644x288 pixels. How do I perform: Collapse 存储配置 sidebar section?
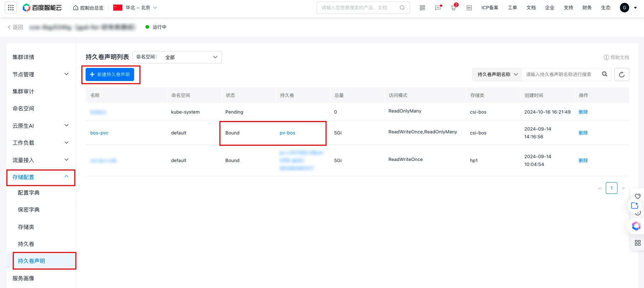coord(41,177)
